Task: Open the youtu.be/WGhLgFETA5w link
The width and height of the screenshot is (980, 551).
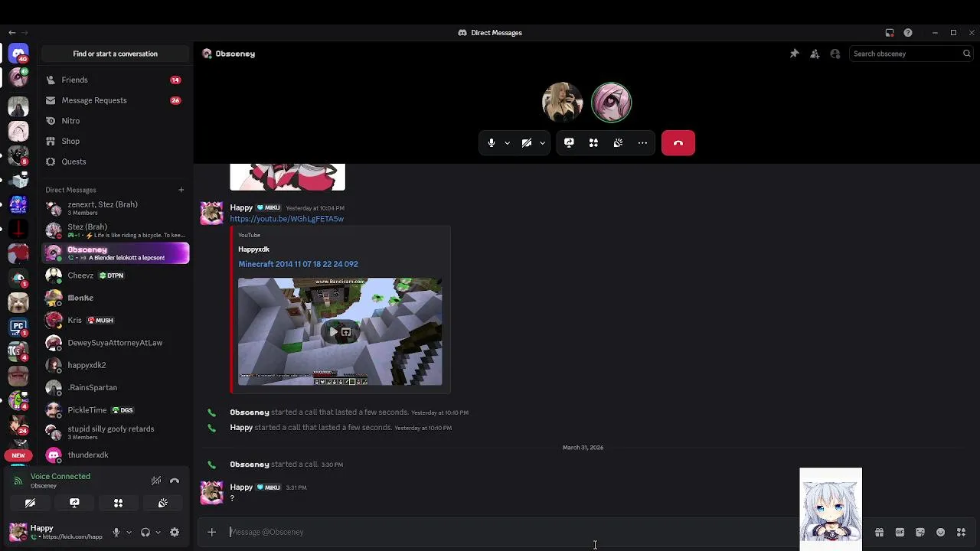Action: (x=286, y=219)
